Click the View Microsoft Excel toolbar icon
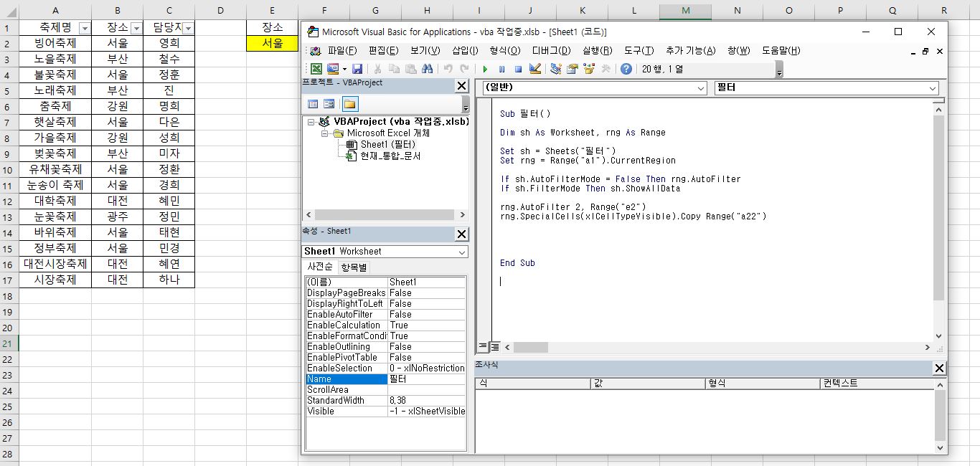 click(x=316, y=69)
